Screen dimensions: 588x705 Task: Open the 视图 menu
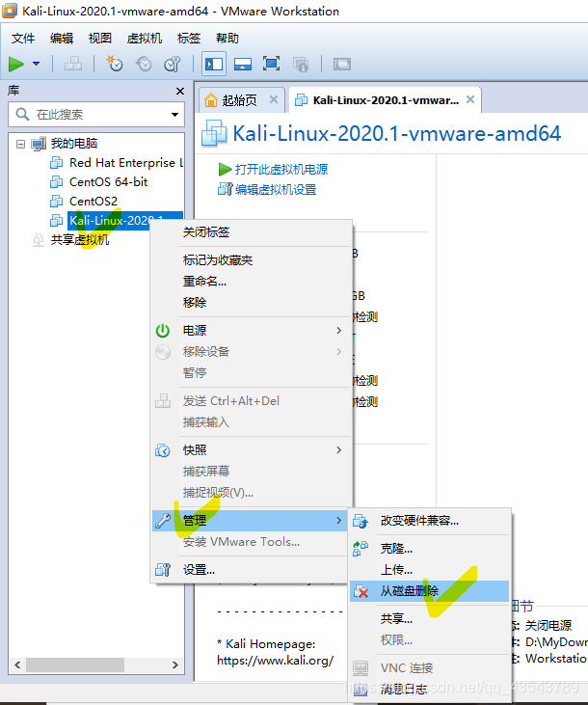100,39
